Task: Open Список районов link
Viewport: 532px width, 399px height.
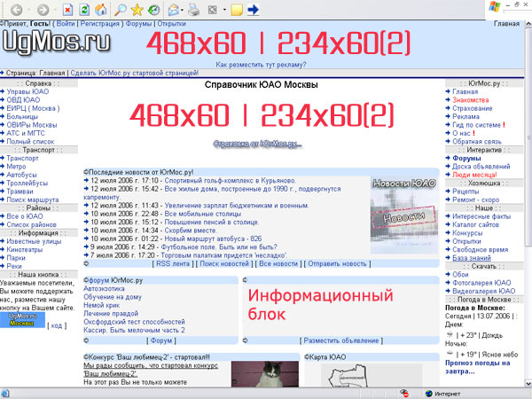Action: (31, 224)
